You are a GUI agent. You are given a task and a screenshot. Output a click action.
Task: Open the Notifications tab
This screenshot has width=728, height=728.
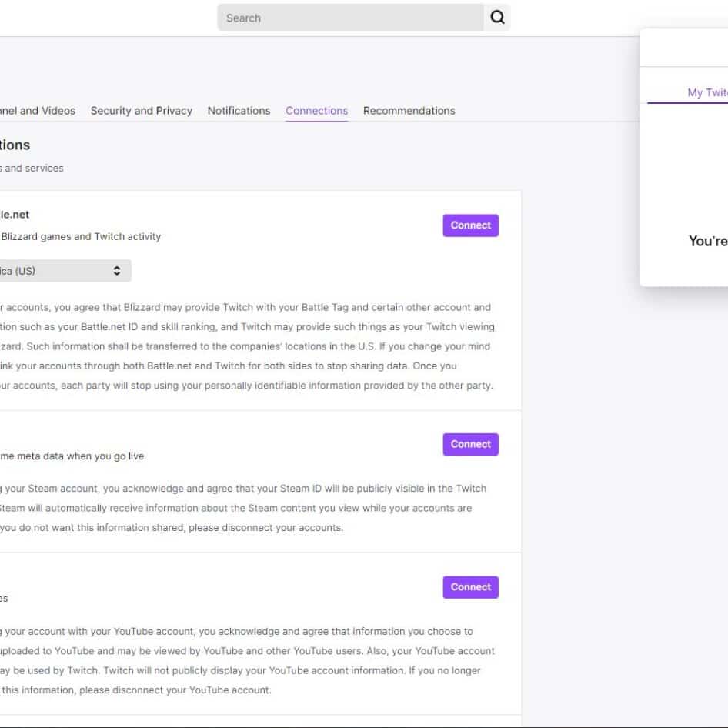(239, 111)
